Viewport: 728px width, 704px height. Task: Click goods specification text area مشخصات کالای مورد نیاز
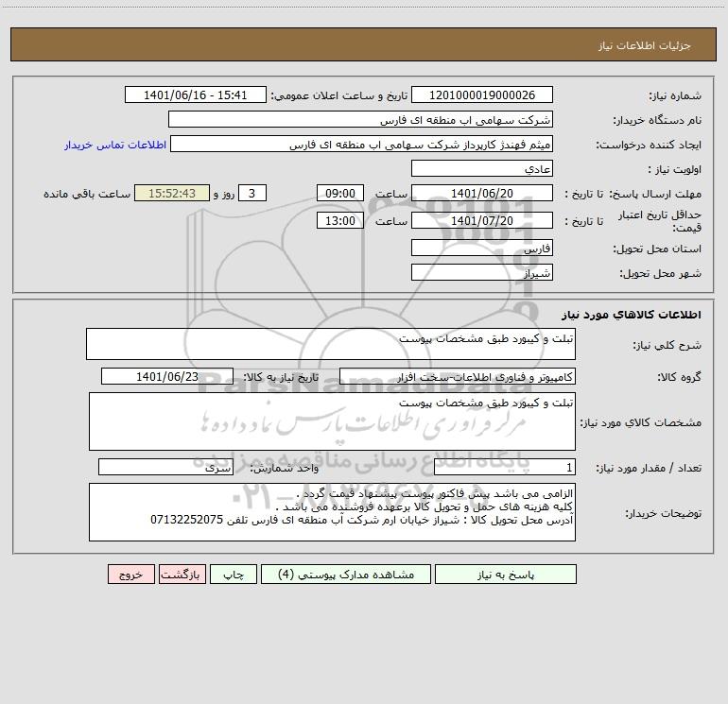coord(332,421)
